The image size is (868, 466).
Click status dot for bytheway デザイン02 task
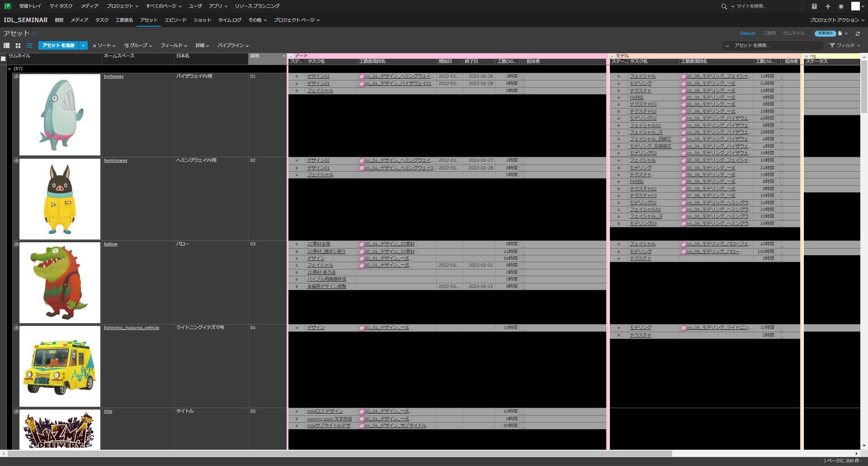pos(297,76)
